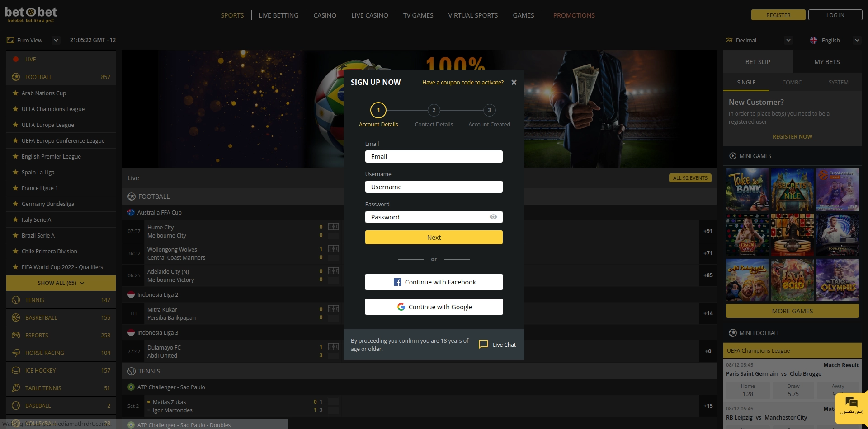Click the Basketball sidebar icon
The image size is (868, 429).
pyautogui.click(x=16, y=317)
